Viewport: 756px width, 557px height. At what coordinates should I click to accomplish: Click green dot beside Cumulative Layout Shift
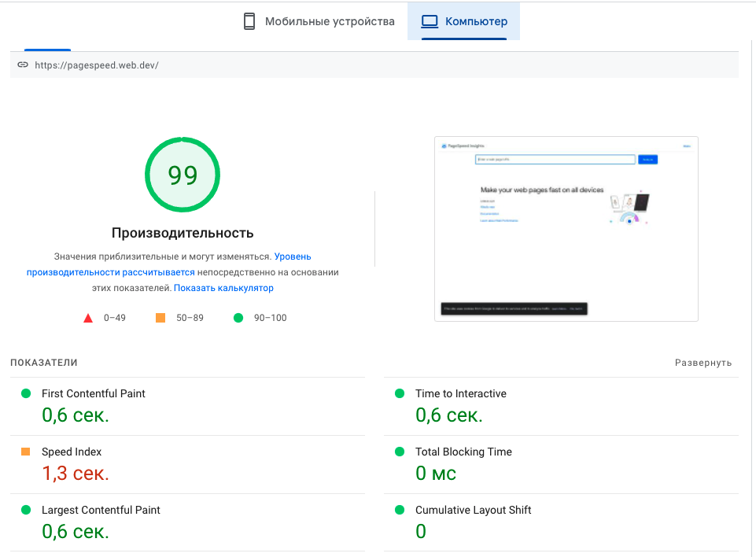coord(400,510)
